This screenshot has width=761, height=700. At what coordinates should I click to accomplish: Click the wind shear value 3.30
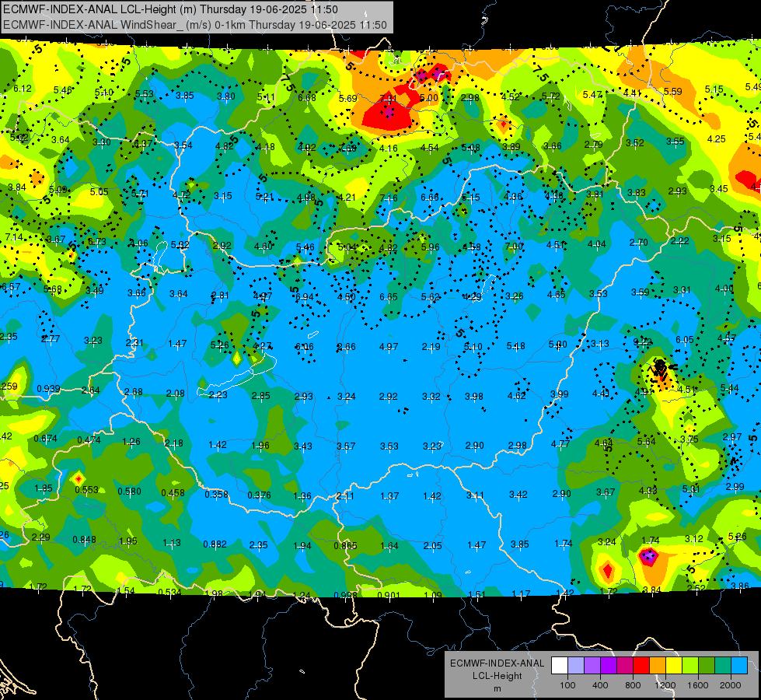point(102,142)
